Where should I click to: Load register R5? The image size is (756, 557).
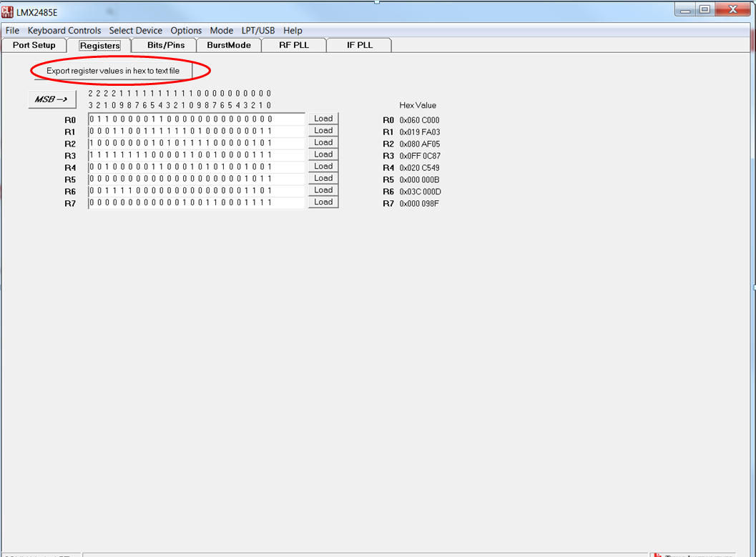click(x=323, y=178)
